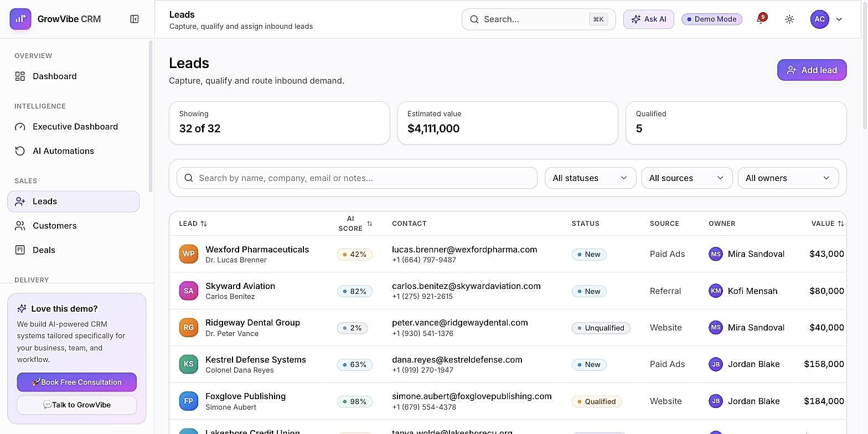Viewport: 868px width, 434px height.
Task: Click the Unqualified status badge
Action: [x=601, y=328]
